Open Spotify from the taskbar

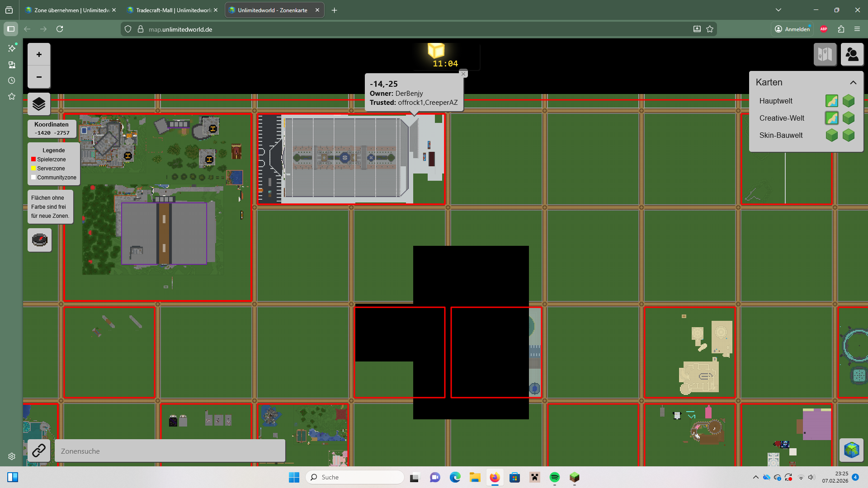555,477
